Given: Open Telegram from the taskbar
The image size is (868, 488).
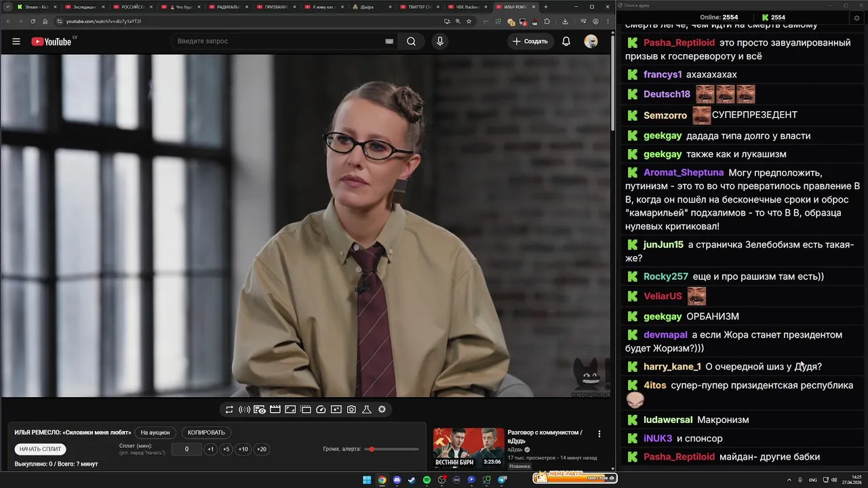Looking at the screenshot, I should (502, 480).
